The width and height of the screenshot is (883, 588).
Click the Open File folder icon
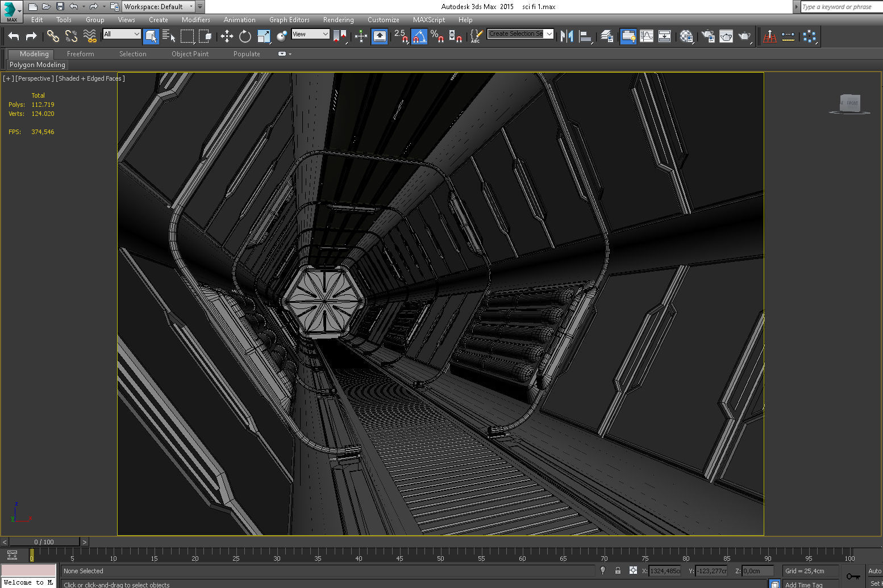(46, 7)
